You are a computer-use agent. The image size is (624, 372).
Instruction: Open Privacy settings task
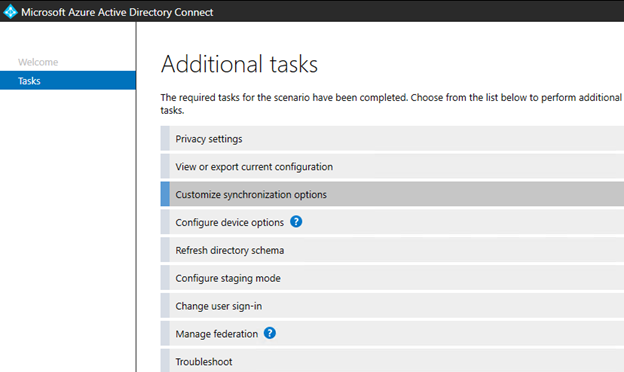[392, 138]
